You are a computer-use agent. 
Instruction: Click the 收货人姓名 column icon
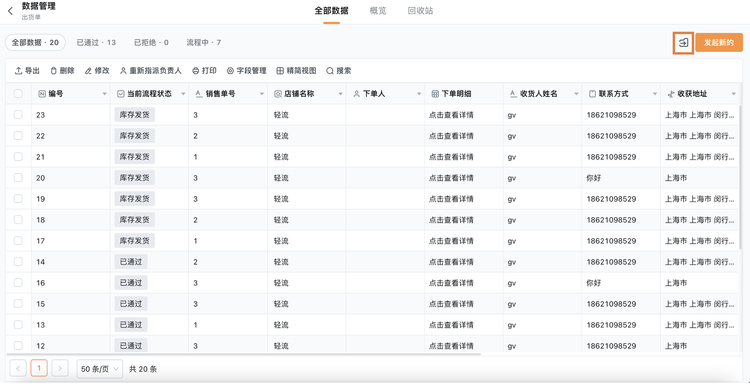click(514, 94)
